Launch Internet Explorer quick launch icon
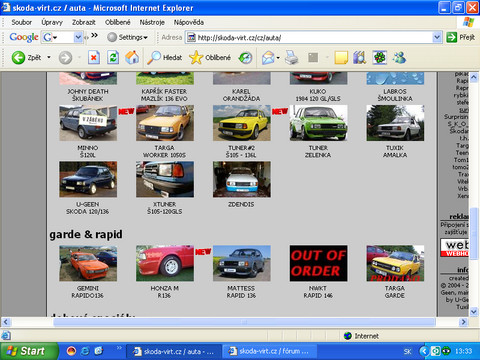 point(85,351)
